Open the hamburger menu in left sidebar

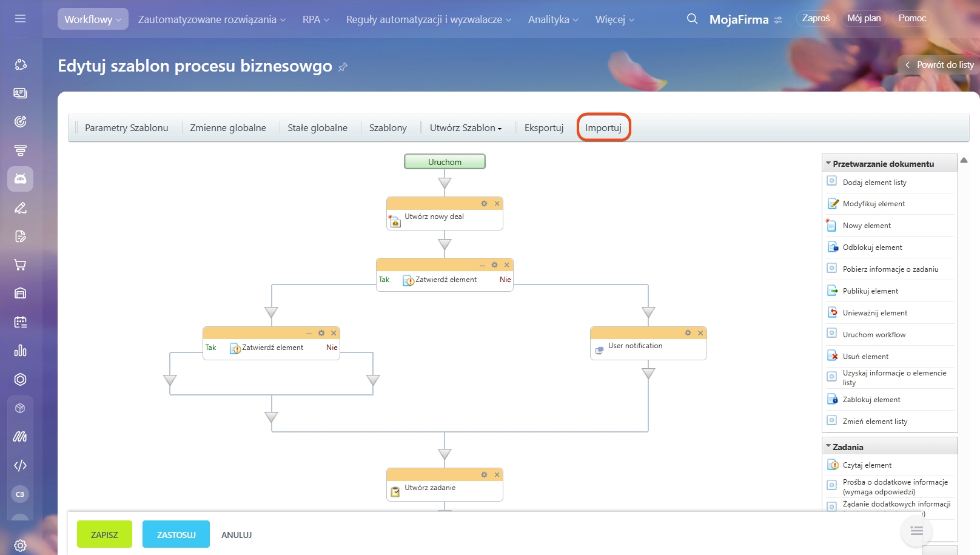click(x=20, y=19)
